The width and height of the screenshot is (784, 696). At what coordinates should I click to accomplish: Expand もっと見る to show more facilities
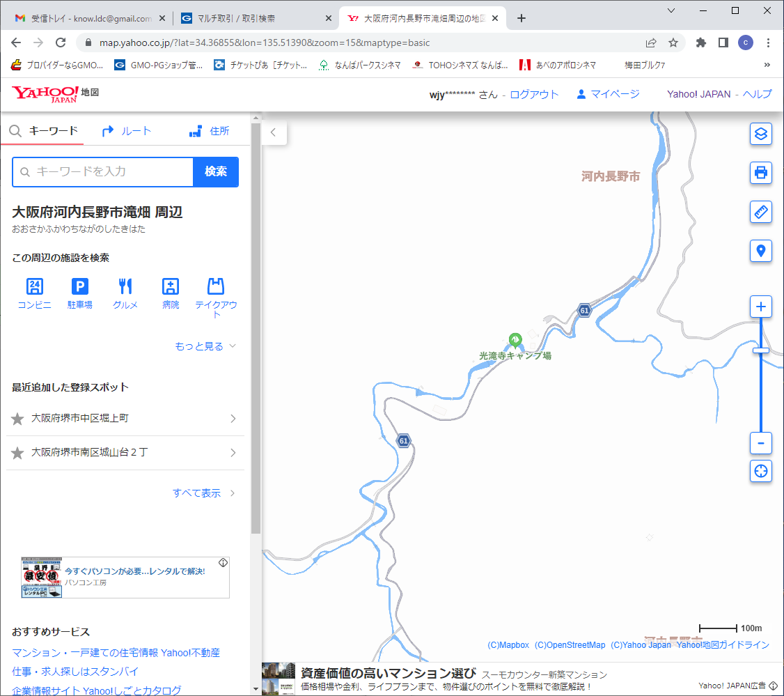pos(205,346)
